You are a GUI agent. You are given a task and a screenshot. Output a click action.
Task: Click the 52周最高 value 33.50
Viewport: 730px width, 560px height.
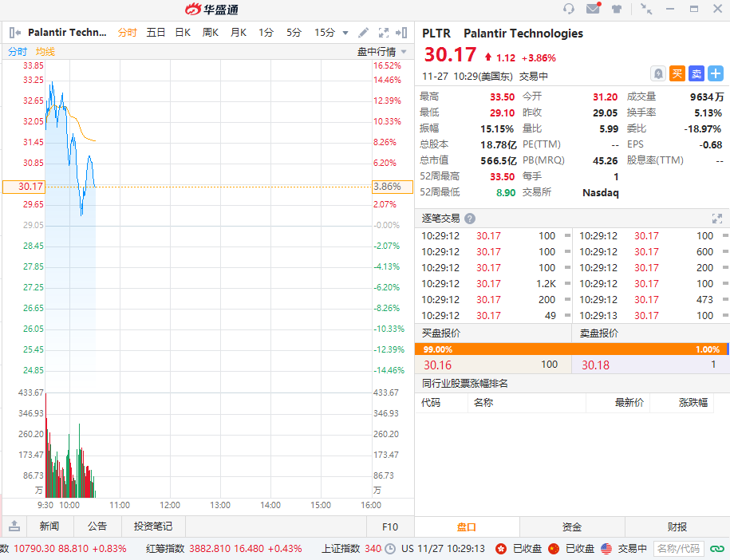point(503,176)
